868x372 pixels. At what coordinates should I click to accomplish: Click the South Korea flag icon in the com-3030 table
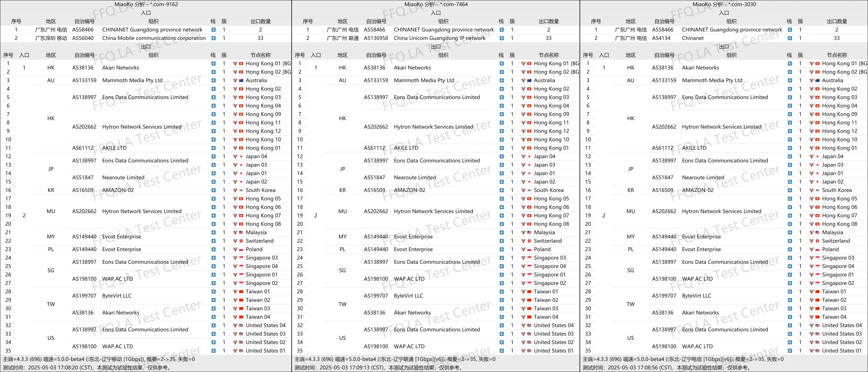(817, 190)
